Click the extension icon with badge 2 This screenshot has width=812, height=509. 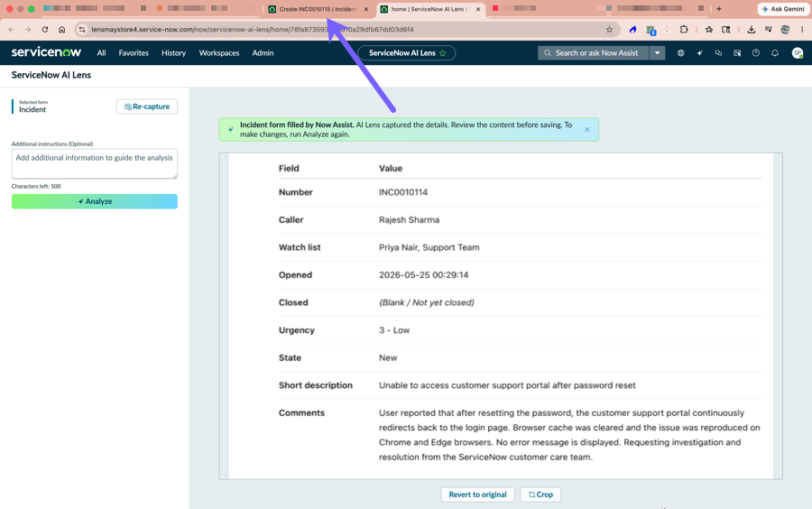click(651, 30)
